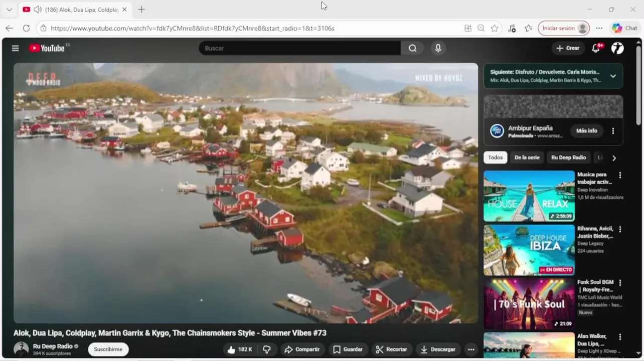This screenshot has height=361, width=644.
Task: Click the Crear button
Action: click(568, 48)
